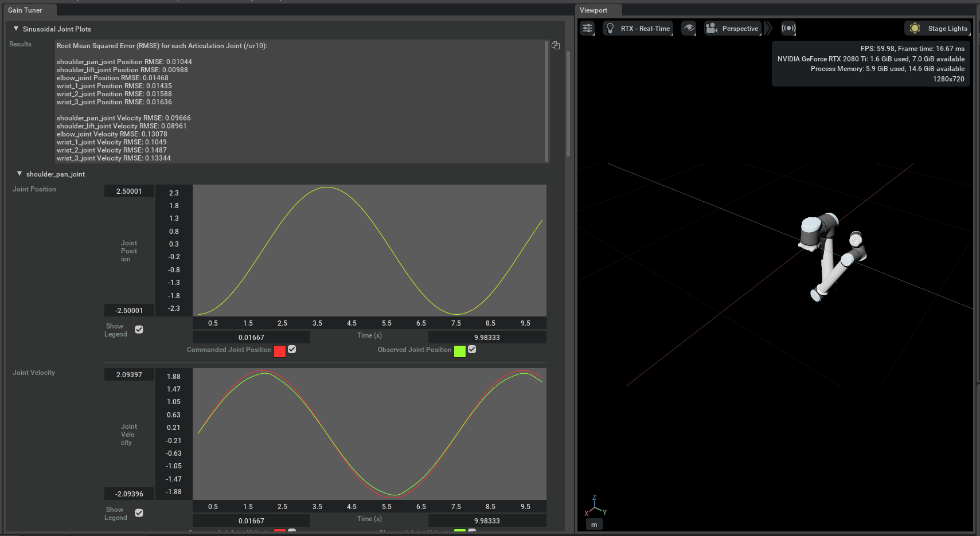Click the camera icon beside Perspective
This screenshot has height=536, width=980.
[x=712, y=28]
